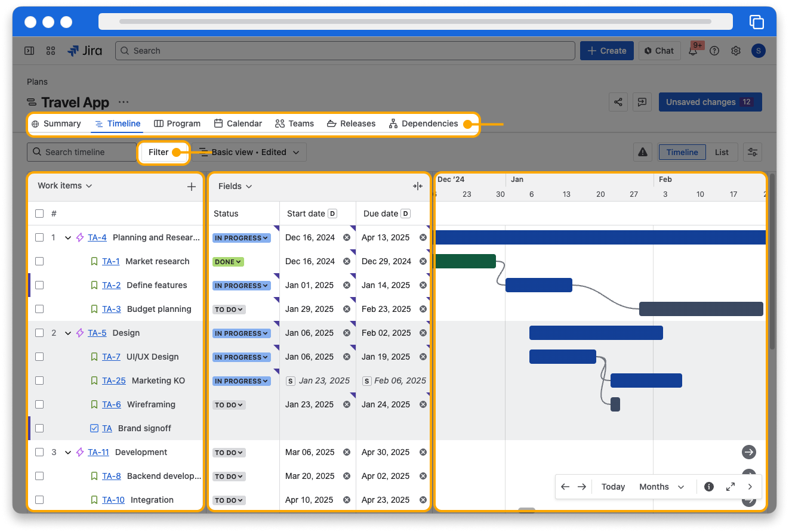Screen dimensions: 789x532
Task: Move timeline backward with left arrow
Action: click(565, 487)
